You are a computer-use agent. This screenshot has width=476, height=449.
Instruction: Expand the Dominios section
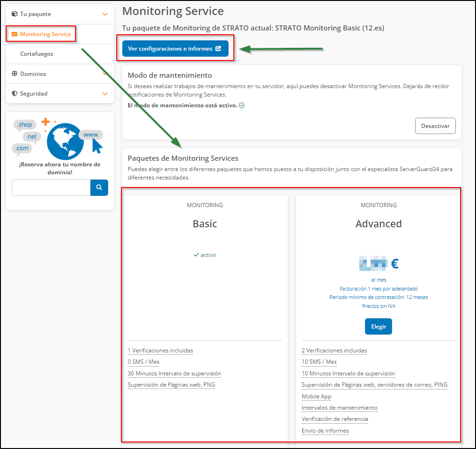click(104, 74)
